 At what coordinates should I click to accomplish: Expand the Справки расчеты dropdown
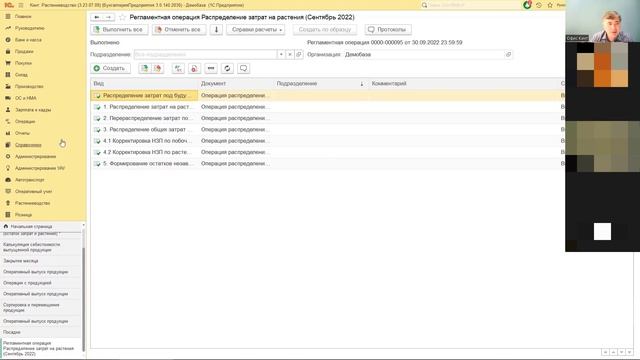coord(256,29)
